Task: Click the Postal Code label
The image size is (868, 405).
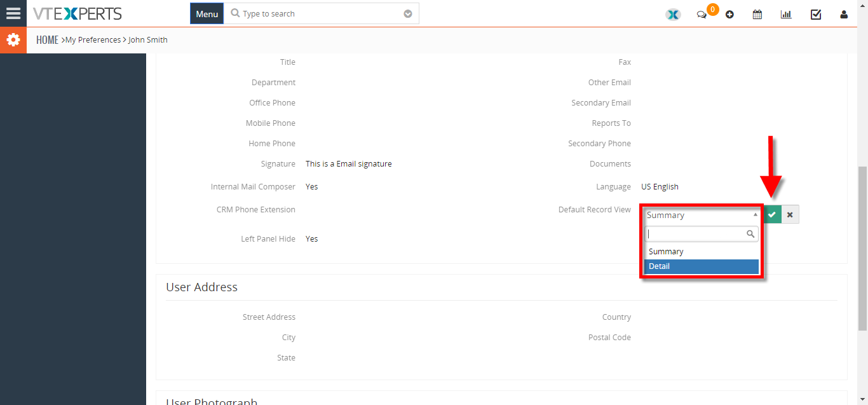Action: pos(609,338)
